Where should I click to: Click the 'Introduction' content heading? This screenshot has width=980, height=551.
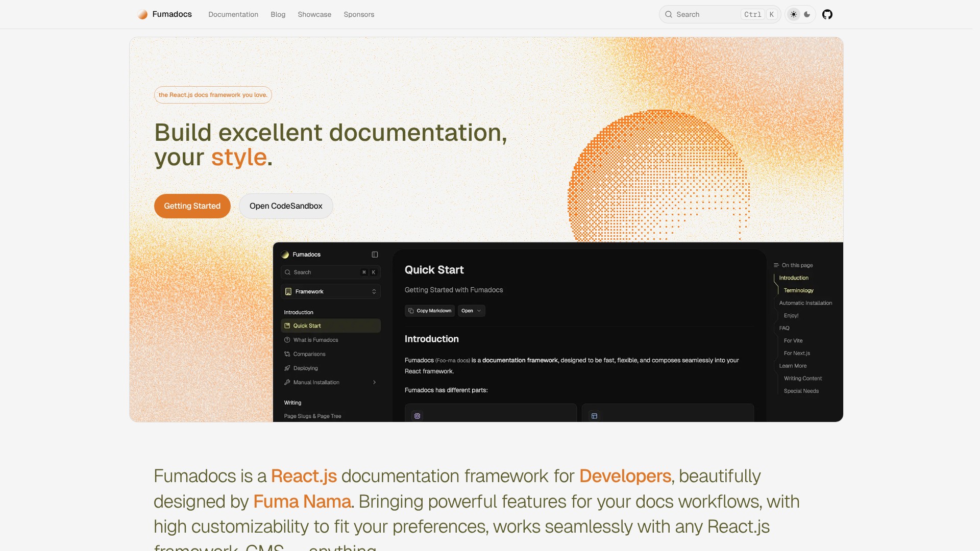pos(432,339)
